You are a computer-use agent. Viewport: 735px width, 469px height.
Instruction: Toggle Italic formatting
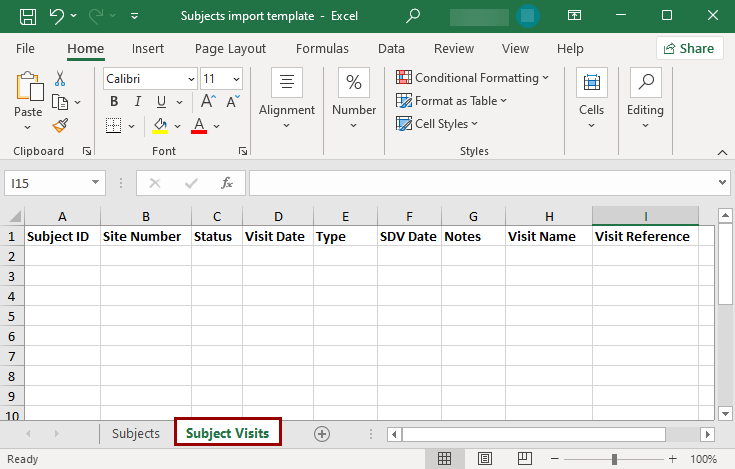coord(137,101)
